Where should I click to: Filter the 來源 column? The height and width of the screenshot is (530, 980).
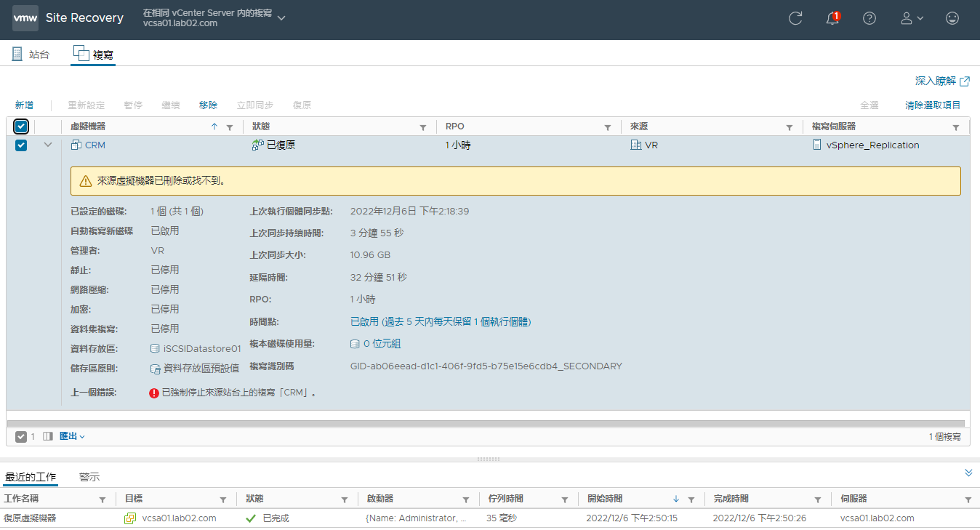790,127
